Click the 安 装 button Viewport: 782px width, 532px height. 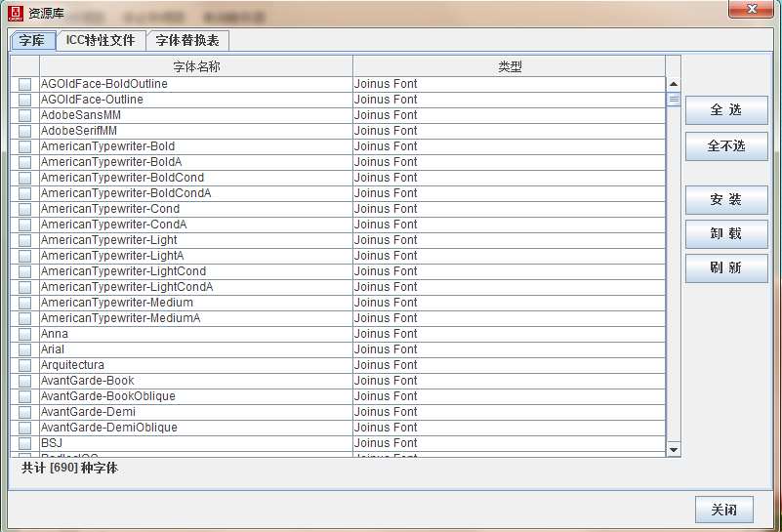pyautogui.click(x=726, y=200)
